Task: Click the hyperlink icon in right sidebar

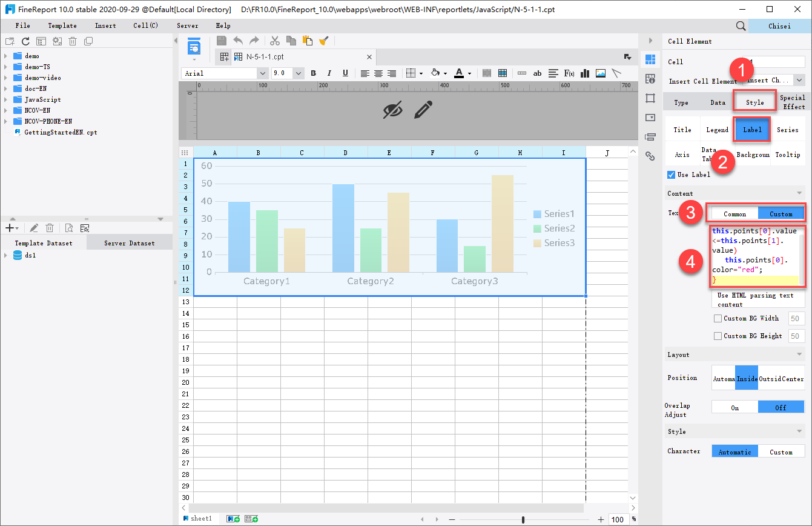Action: click(650, 156)
